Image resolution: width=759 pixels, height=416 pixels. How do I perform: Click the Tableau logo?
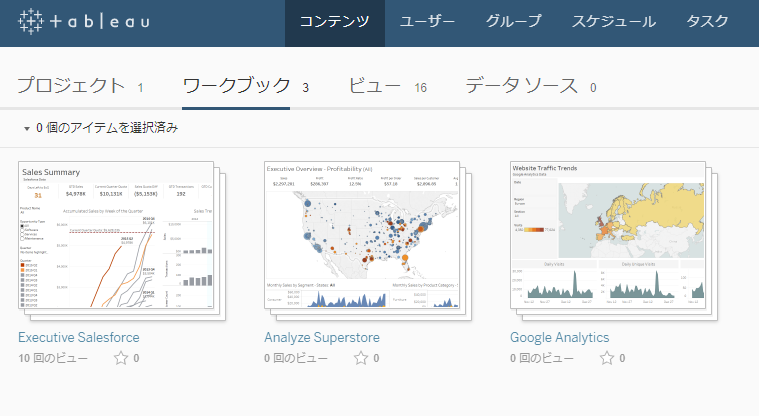click(x=84, y=21)
